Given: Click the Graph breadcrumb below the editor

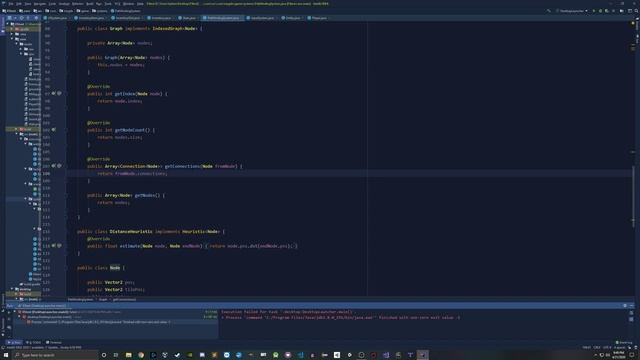Looking at the screenshot, I should pos(103,299).
